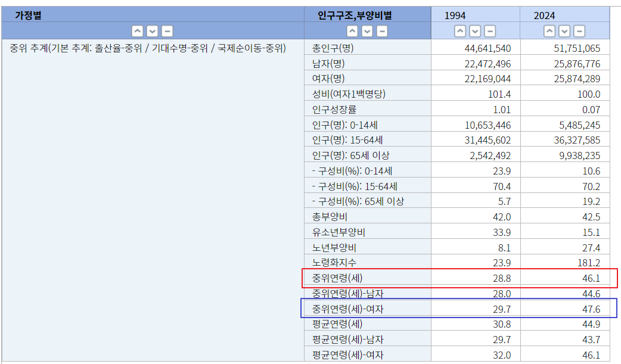Sort the 인구구조,부양비별 column ascending
Viewport: 621px width, 364px height.
click(352, 30)
